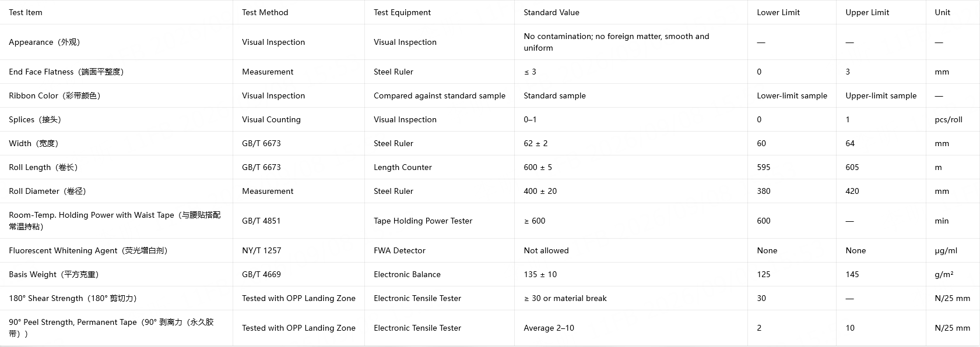Click the Ribbon Color item cell
The height and width of the screenshot is (347, 980).
click(x=116, y=95)
